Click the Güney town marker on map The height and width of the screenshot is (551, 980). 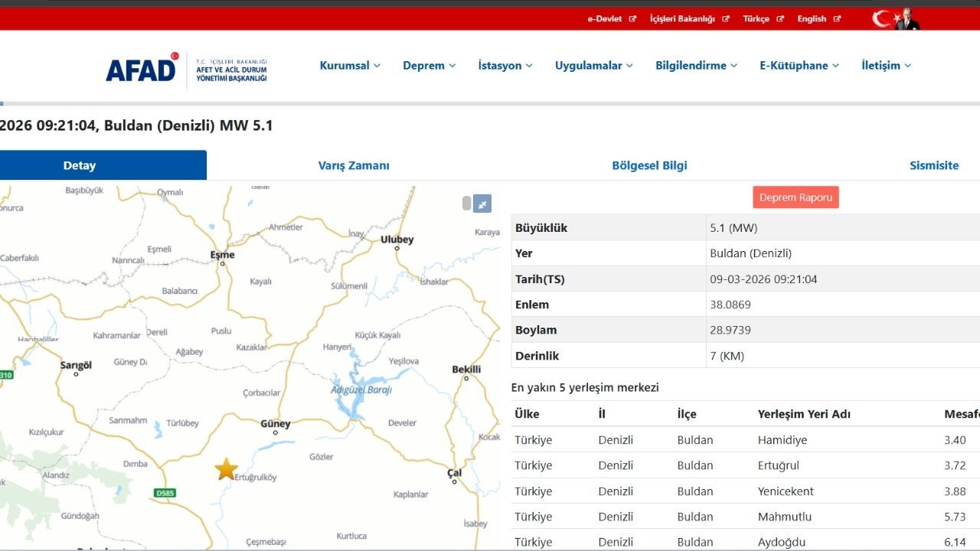coord(276,432)
